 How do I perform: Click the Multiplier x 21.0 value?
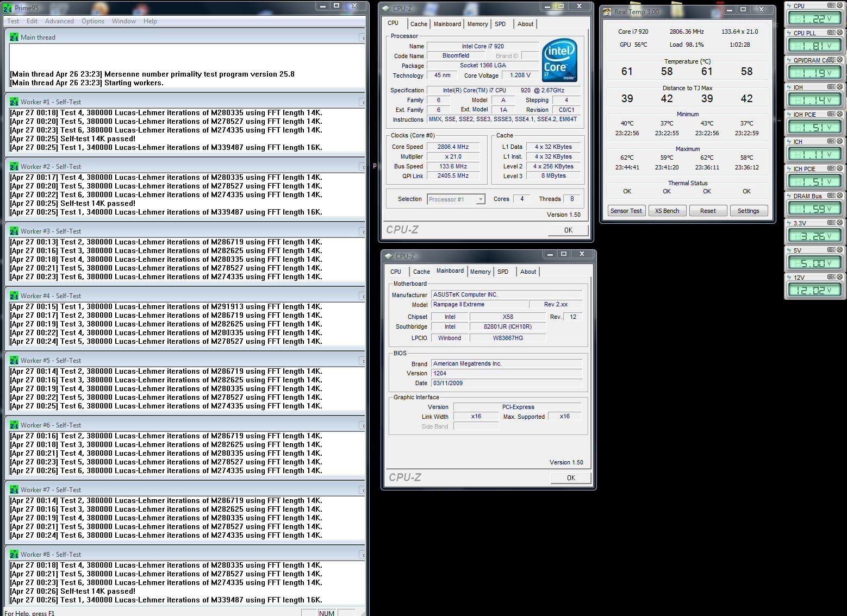click(x=453, y=156)
